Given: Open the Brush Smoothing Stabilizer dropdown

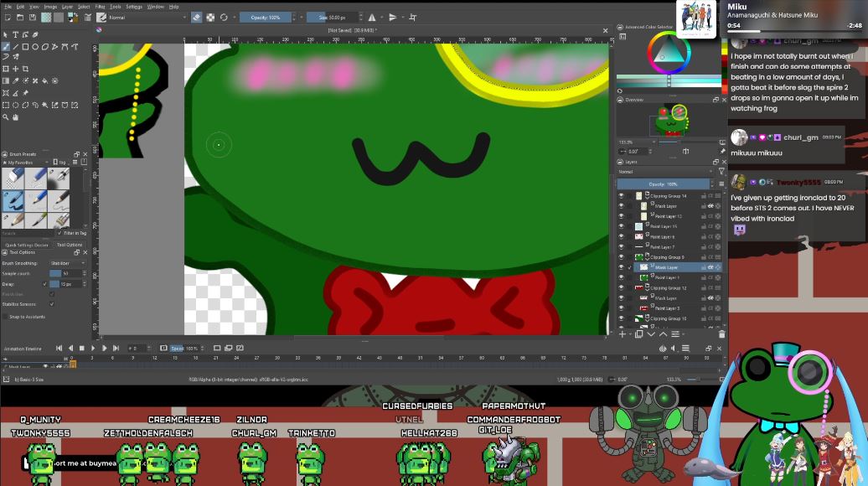Looking at the screenshot, I should coord(68,263).
